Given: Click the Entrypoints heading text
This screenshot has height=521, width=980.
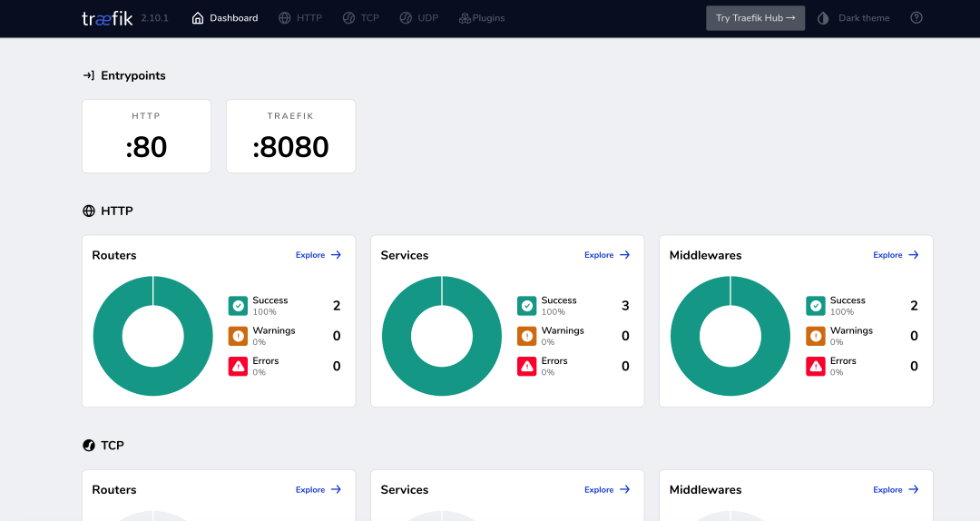Looking at the screenshot, I should click(x=133, y=75).
